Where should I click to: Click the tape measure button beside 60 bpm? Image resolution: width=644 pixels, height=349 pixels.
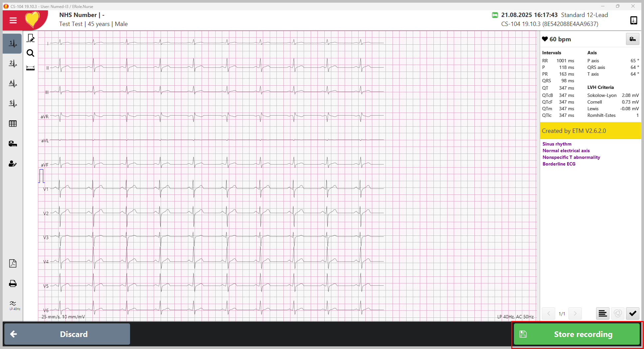(632, 39)
